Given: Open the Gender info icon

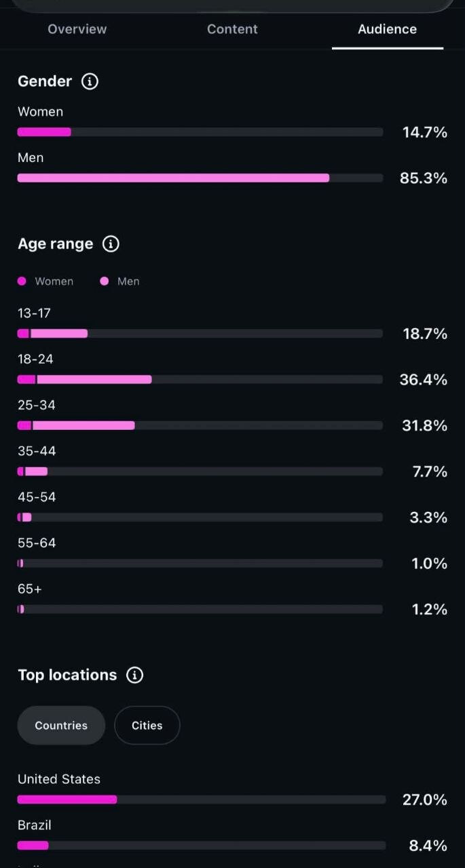Looking at the screenshot, I should (x=90, y=81).
